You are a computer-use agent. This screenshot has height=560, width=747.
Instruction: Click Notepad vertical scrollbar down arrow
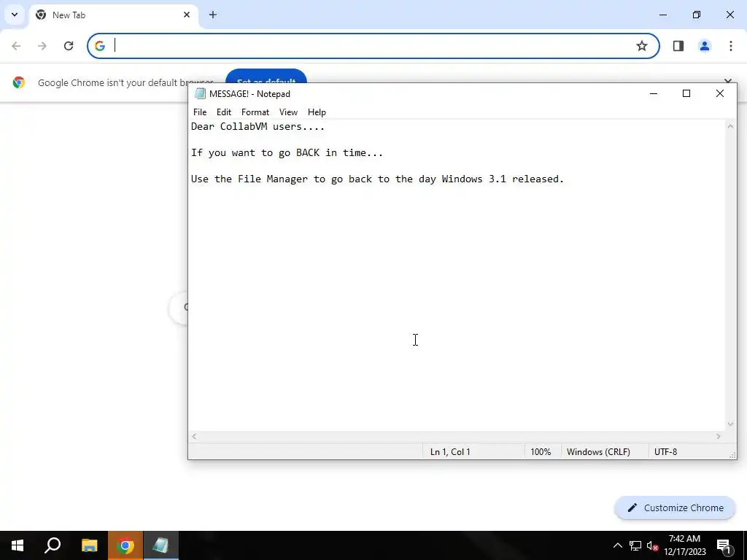click(730, 424)
